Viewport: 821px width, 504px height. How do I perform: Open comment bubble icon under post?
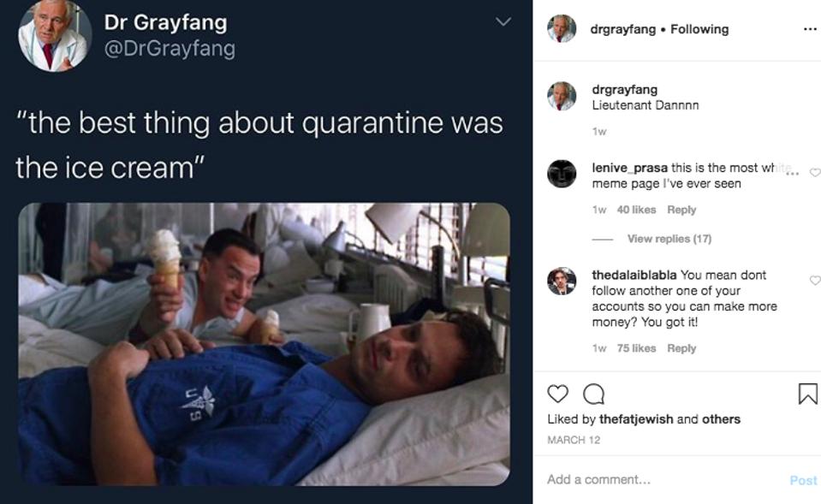pos(593,394)
